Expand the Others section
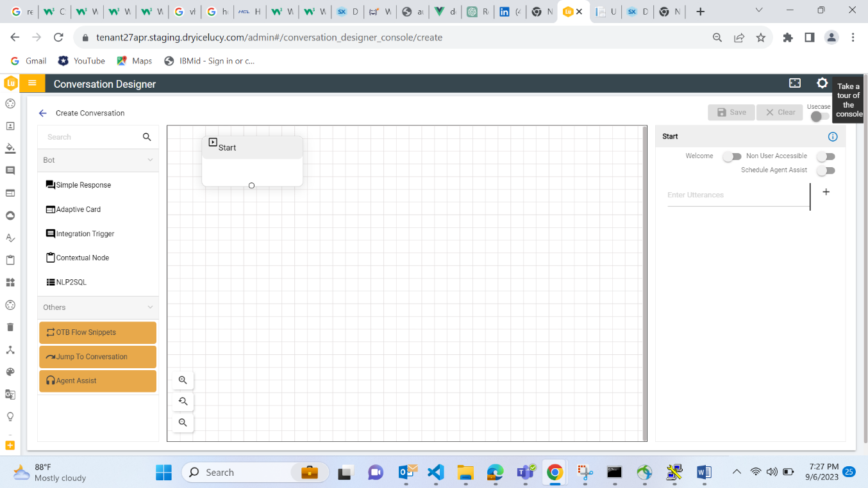 coord(151,307)
